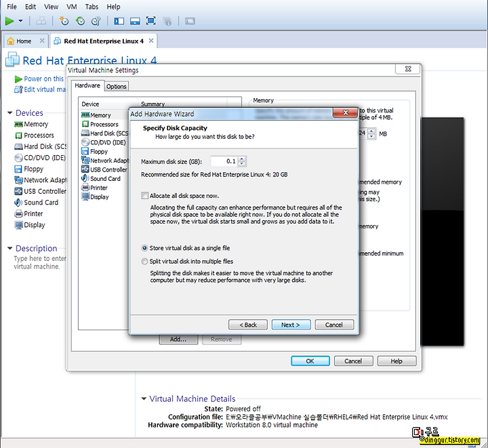Collapse the Devices section

tap(10, 113)
